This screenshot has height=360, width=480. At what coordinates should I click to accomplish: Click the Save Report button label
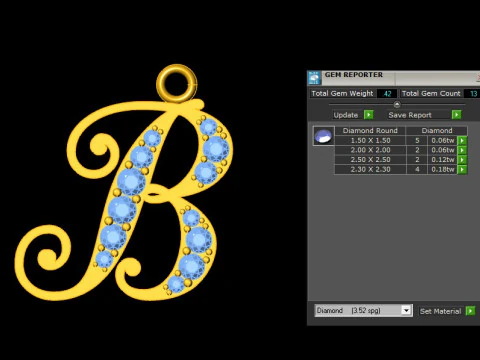pyautogui.click(x=410, y=115)
